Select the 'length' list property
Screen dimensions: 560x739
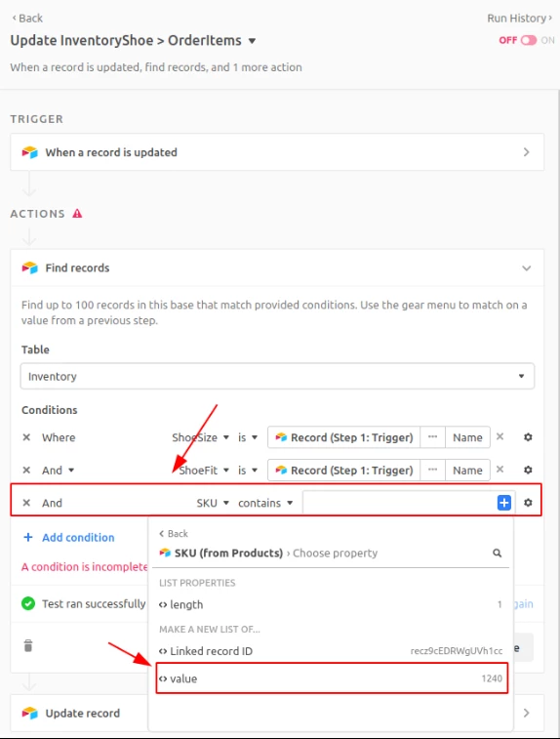point(332,604)
